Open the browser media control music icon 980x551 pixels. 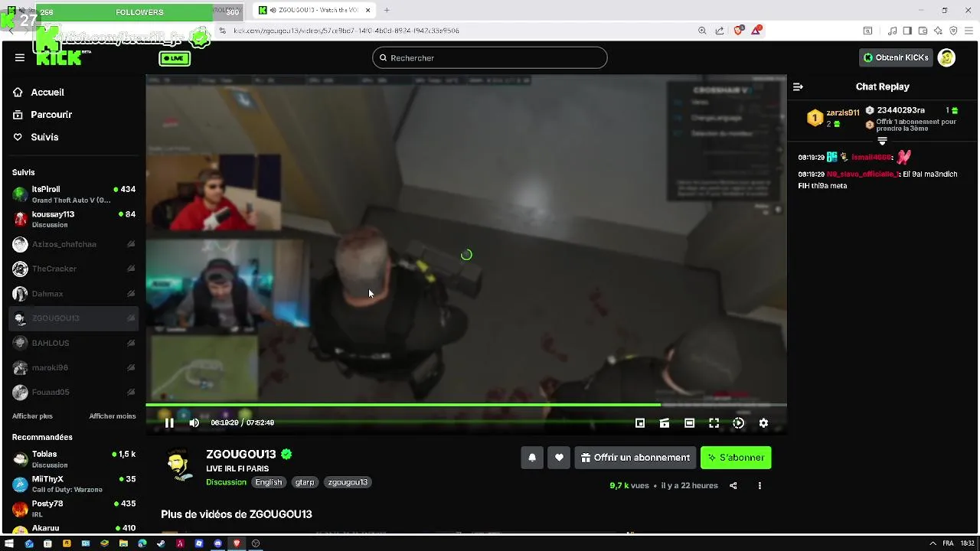click(x=892, y=31)
